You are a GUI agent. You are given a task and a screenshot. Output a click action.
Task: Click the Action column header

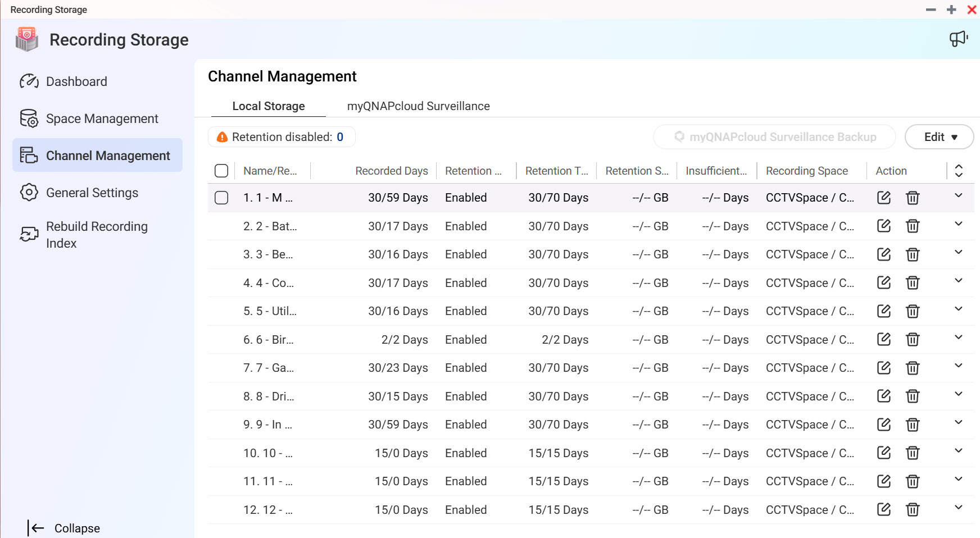[891, 171]
